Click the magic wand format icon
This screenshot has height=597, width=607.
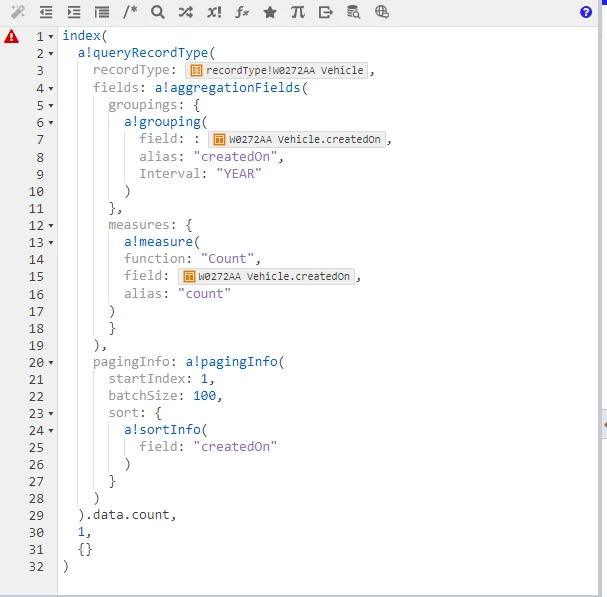pos(18,12)
